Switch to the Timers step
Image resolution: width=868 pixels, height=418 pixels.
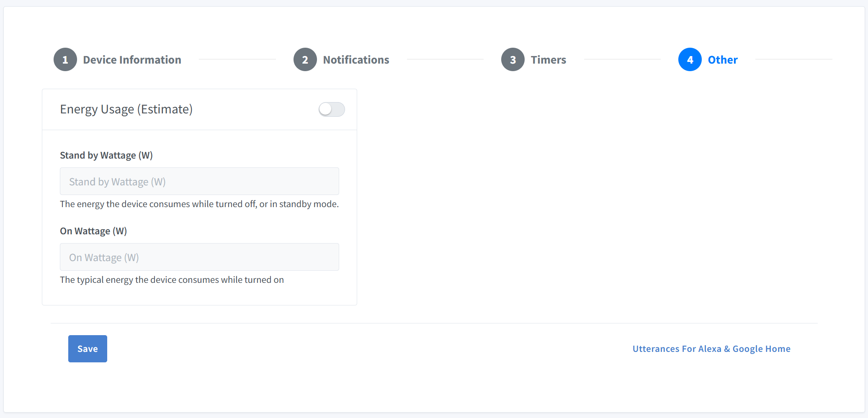[x=548, y=60]
